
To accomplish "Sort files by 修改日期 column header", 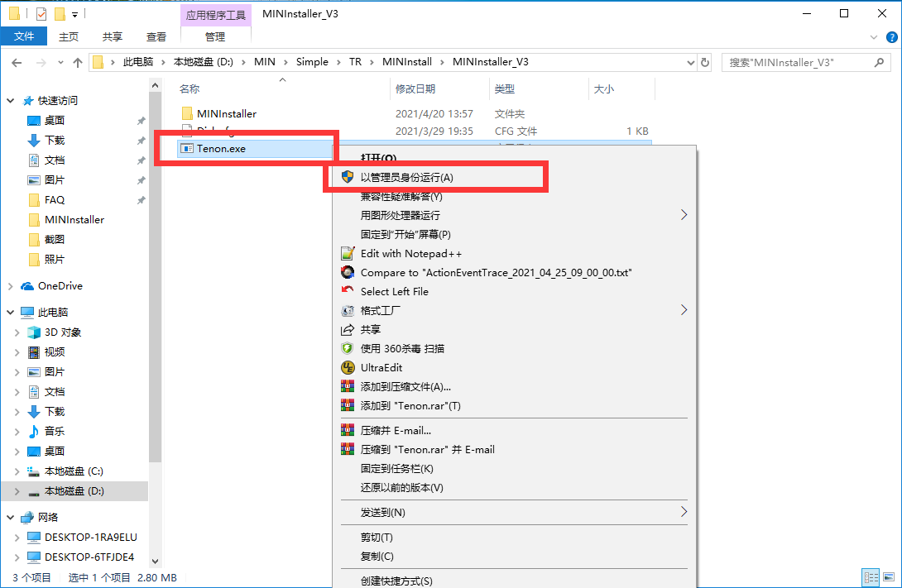I will click(x=415, y=89).
